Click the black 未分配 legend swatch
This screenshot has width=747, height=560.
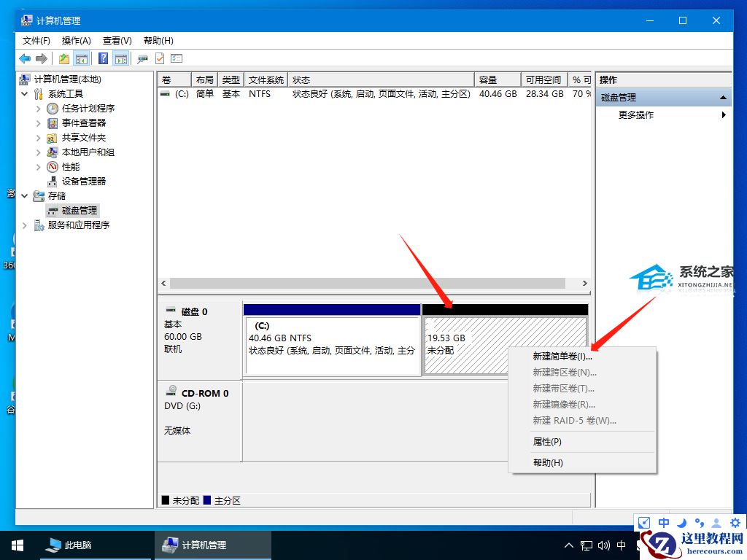pyautogui.click(x=166, y=500)
